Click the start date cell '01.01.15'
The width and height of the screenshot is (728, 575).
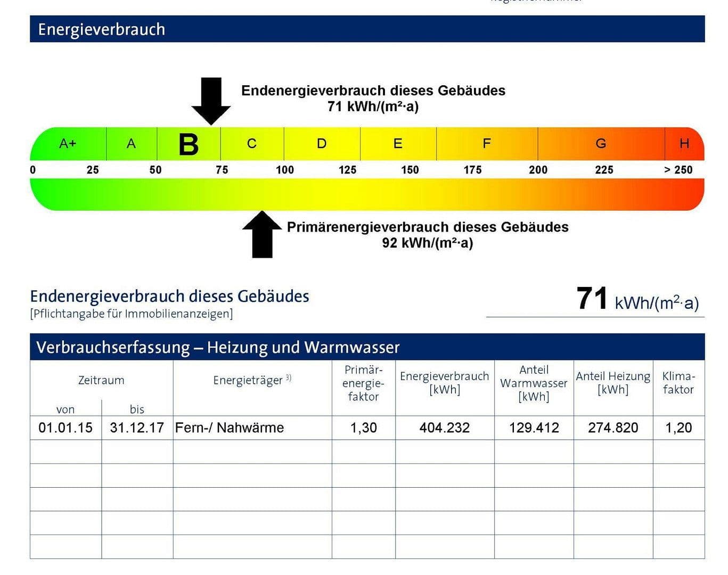[66, 428]
